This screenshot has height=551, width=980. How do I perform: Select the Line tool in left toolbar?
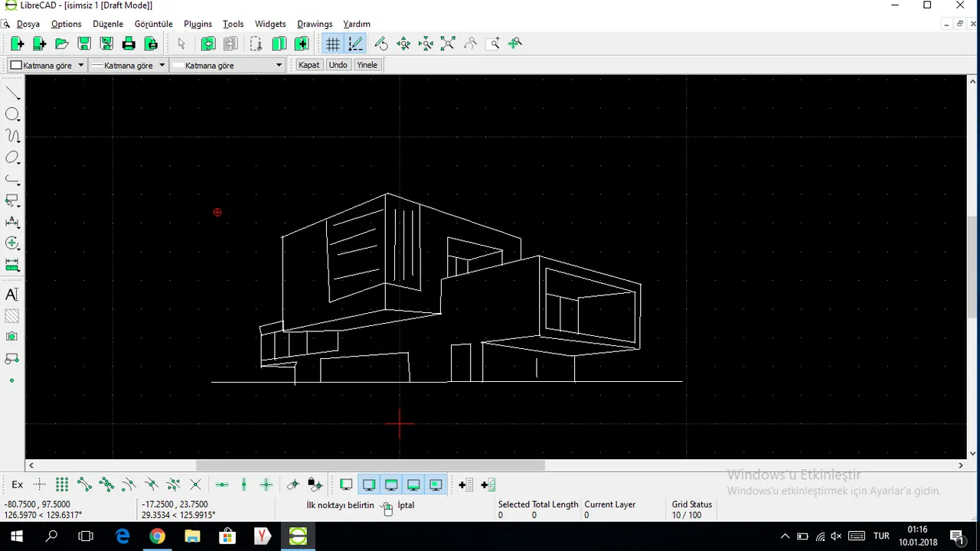coord(12,93)
